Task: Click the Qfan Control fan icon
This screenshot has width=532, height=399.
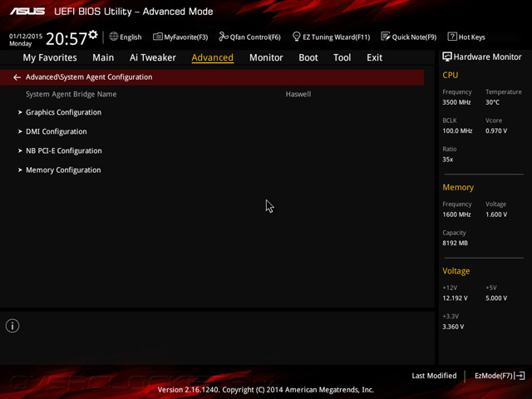Action: pos(224,37)
